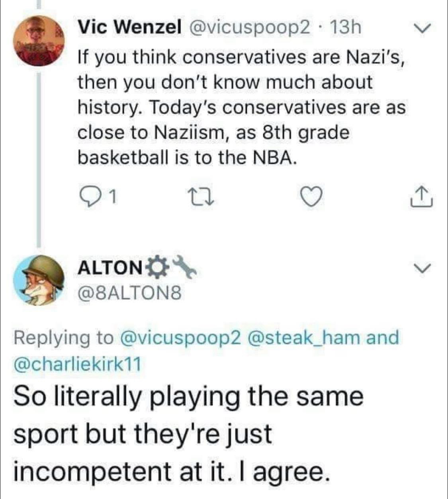Open the @charliekirk11 mention
This screenshot has height=499, width=448.
(x=78, y=364)
